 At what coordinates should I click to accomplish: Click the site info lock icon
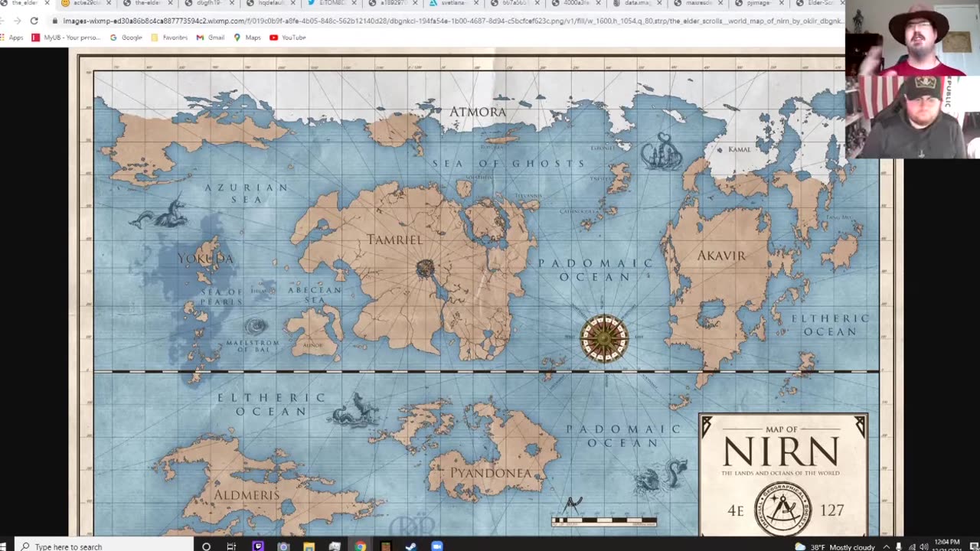tap(54, 21)
